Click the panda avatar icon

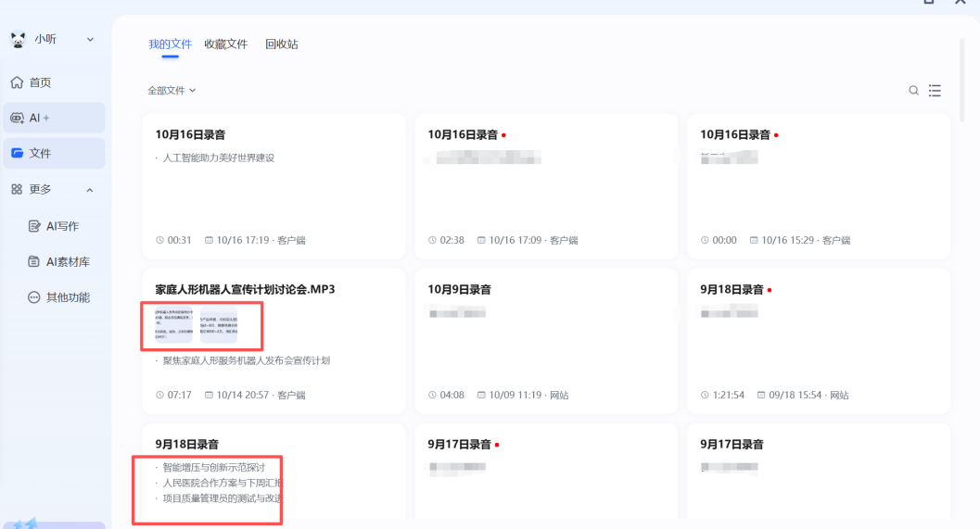(x=18, y=39)
